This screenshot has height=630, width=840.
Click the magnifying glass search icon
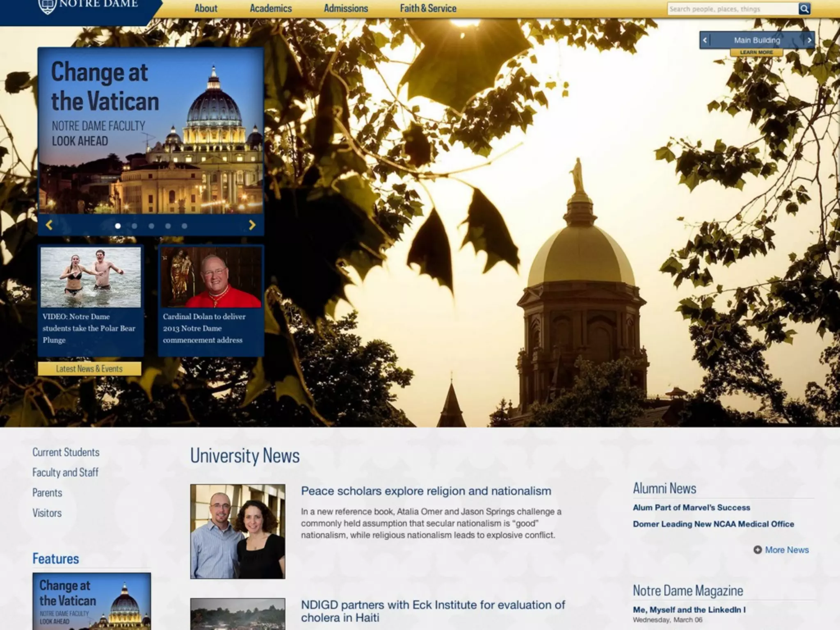804,9
